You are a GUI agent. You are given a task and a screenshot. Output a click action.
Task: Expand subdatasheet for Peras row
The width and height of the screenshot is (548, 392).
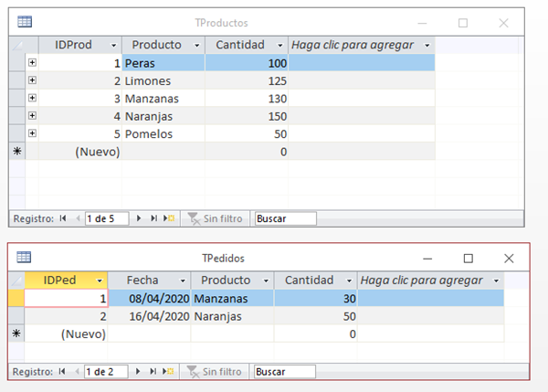32,62
